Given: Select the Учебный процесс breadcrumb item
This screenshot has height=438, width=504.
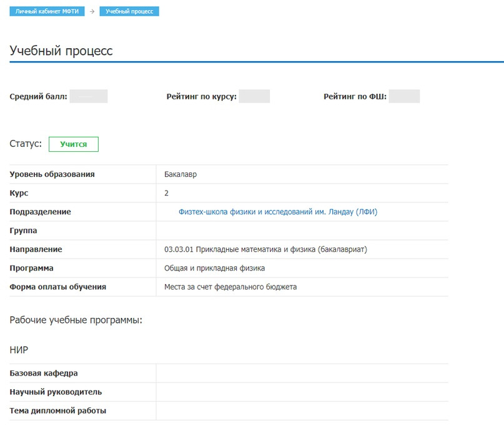Looking at the screenshot, I should [x=129, y=11].
